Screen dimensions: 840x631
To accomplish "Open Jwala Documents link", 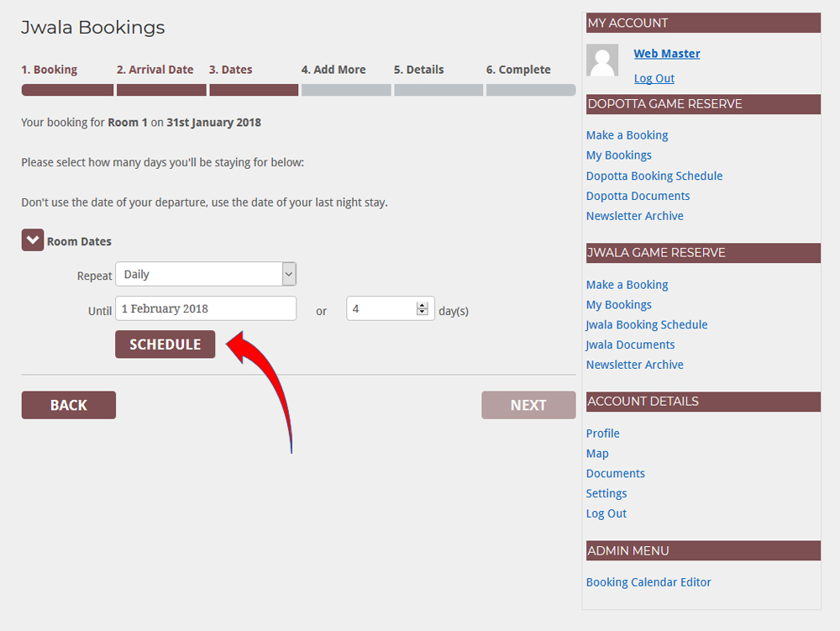I will coord(630,344).
